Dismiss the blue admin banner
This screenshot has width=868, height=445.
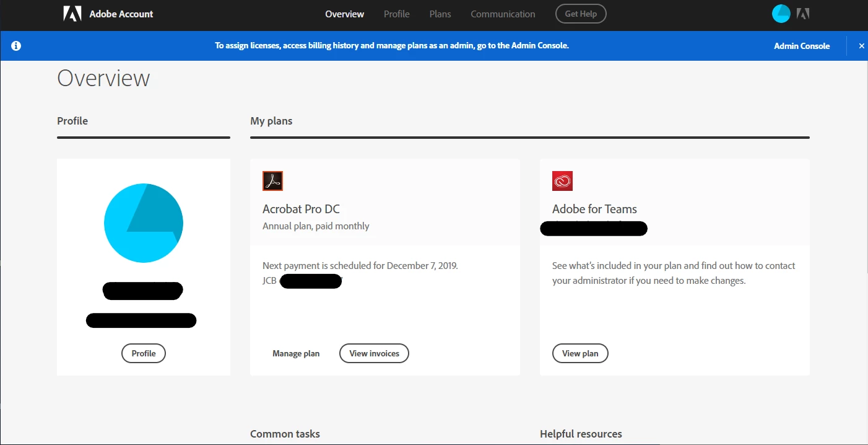(861, 46)
